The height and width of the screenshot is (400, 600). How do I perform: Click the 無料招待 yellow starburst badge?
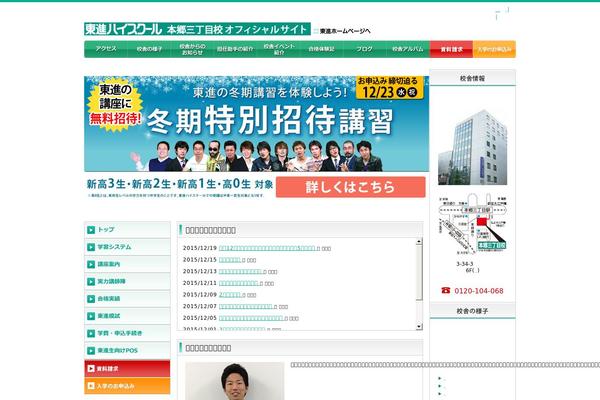click(115, 104)
